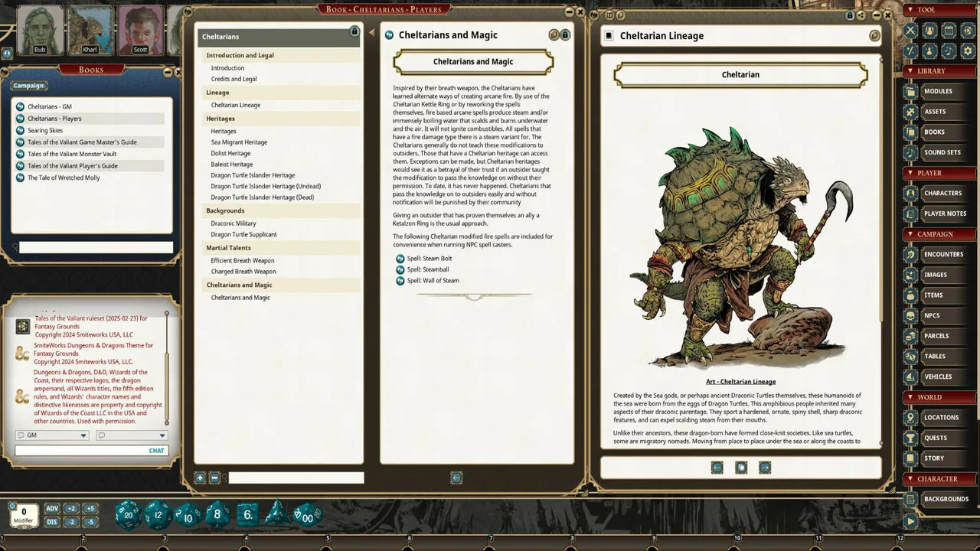Collapse the WORLD sidebar section
980x551 pixels.
coord(910,397)
